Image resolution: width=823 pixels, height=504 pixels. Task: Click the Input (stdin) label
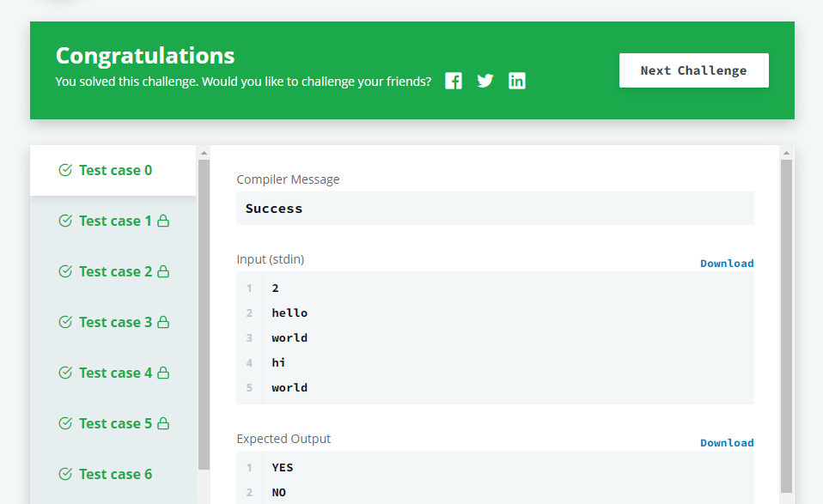click(271, 259)
